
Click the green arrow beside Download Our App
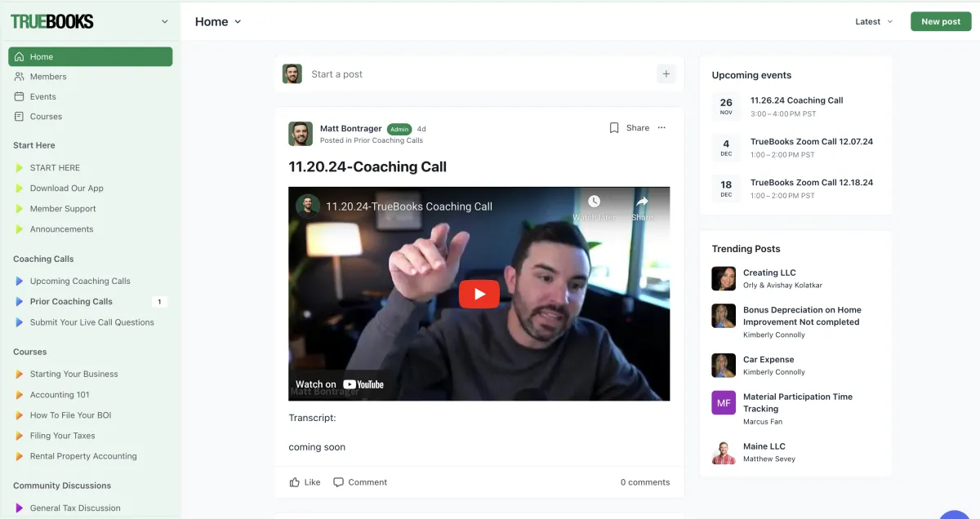pyautogui.click(x=20, y=189)
